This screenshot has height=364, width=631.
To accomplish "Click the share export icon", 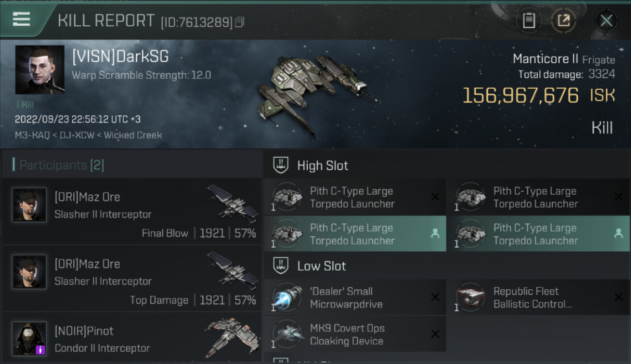I will click(564, 20).
